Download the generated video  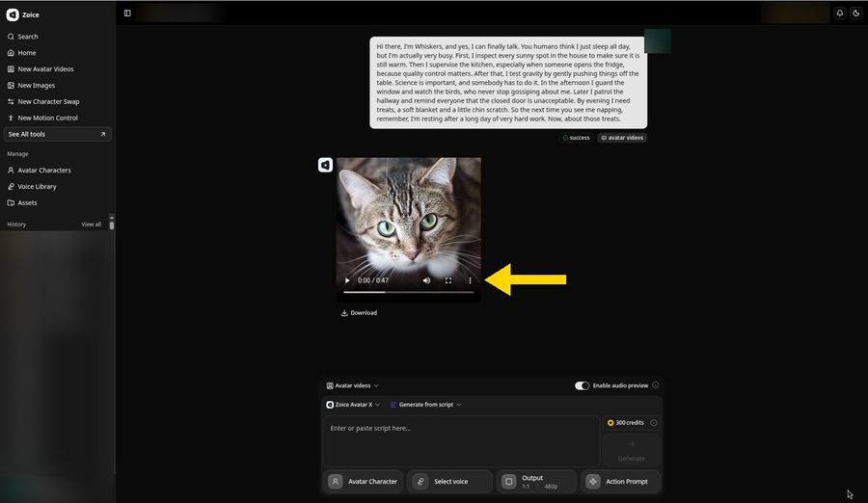[x=360, y=313]
